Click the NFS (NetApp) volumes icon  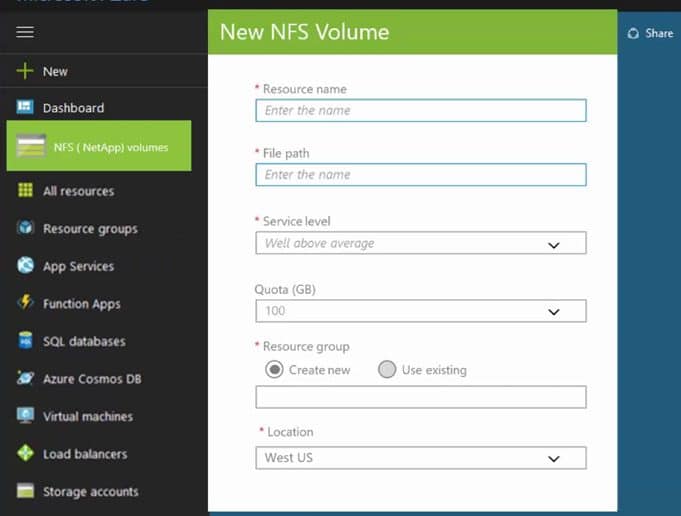[30, 146]
